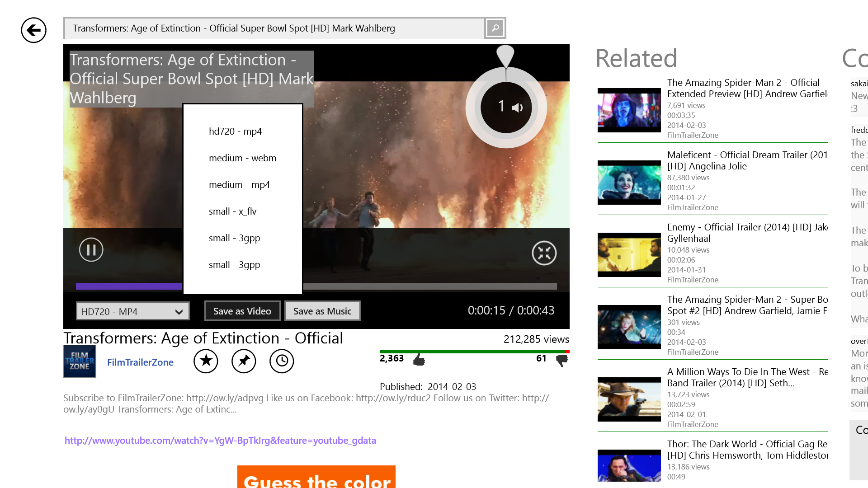Click the Guess the color advertisement

point(316,477)
